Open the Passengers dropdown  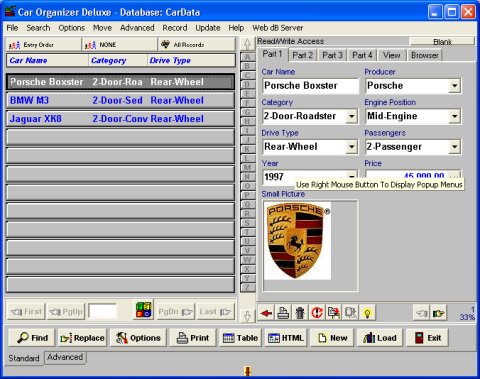(x=454, y=147)
